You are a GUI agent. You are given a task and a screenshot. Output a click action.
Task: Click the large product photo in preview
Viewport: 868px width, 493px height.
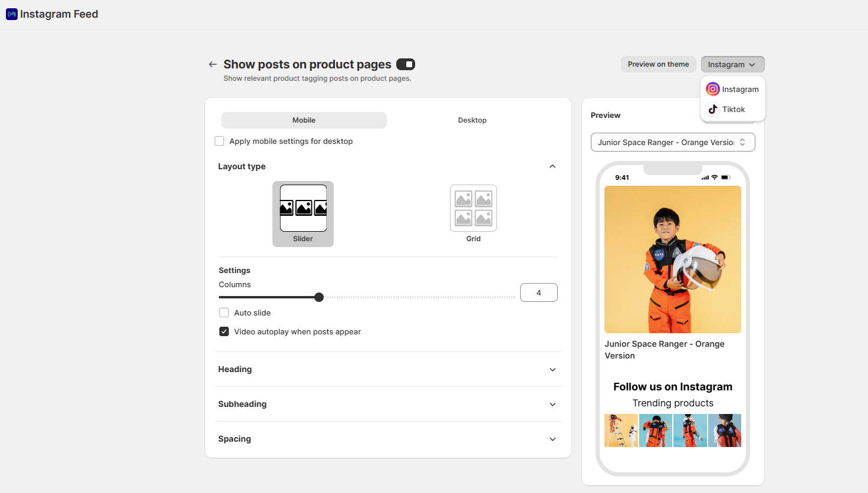point(673,259)
